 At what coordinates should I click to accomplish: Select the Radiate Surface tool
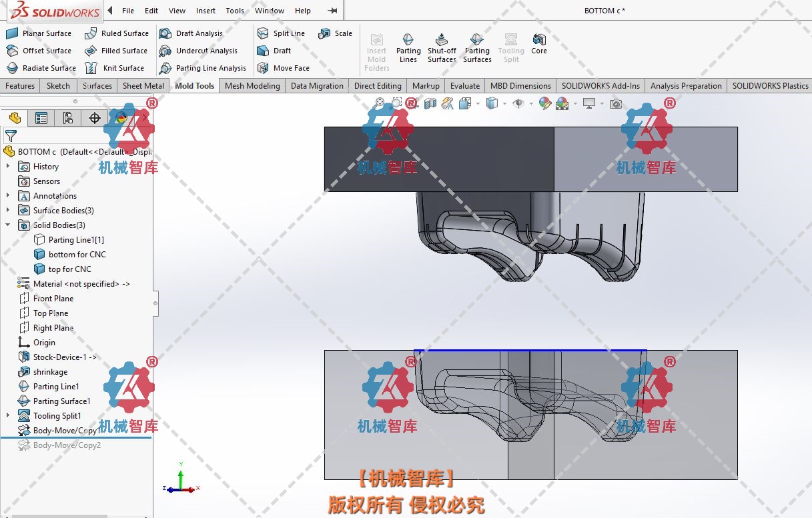[x=41, y=68]
